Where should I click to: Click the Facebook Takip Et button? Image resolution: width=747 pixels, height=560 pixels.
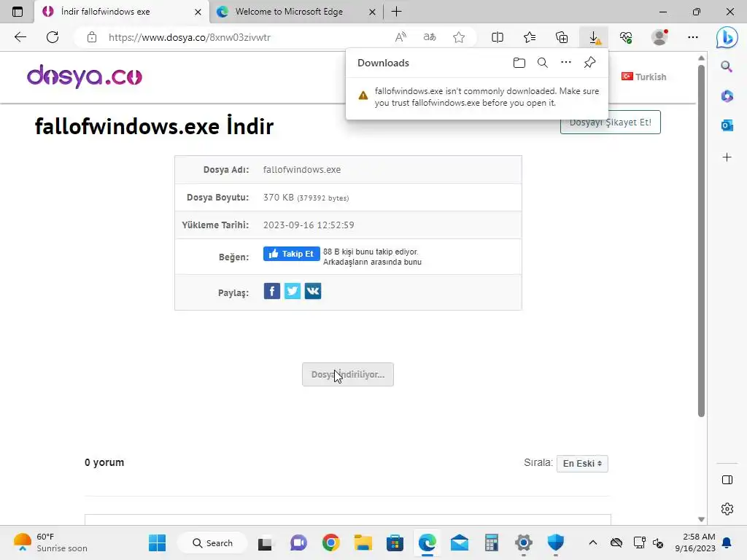tap(292, 254)
